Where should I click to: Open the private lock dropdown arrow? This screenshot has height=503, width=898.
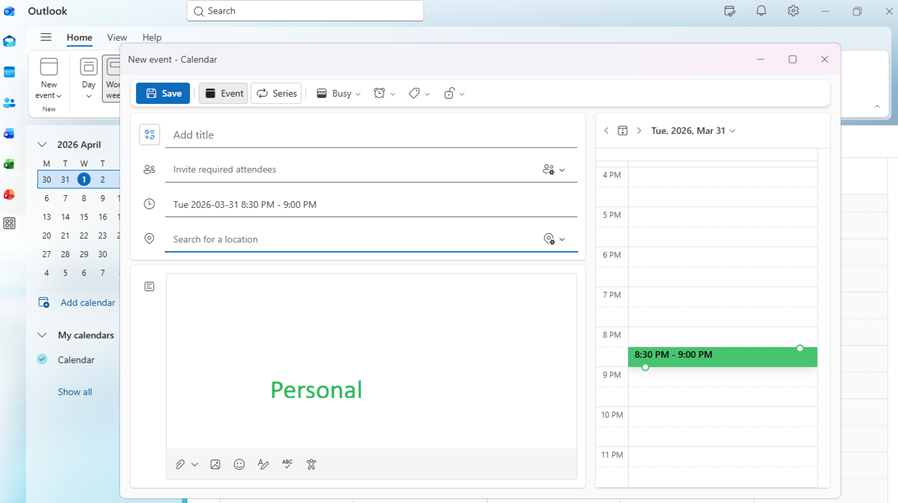[462, 94]
